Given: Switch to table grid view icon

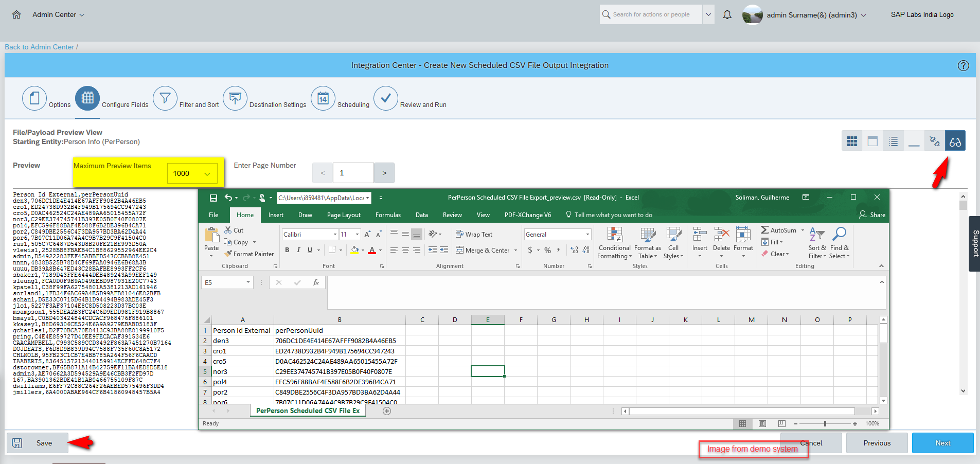Looking at the screenshot, I should point(852,141).
